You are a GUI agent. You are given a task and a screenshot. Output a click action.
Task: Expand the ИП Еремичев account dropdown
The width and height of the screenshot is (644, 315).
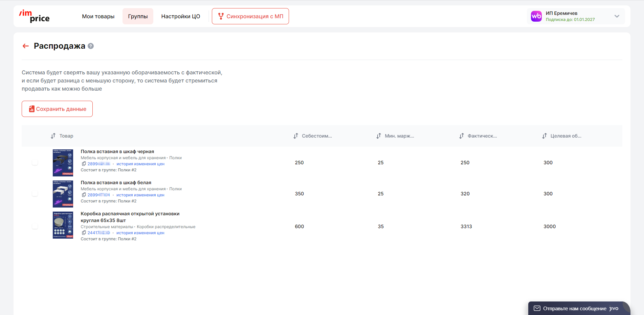pyautogui.click(x=617, y=16)
